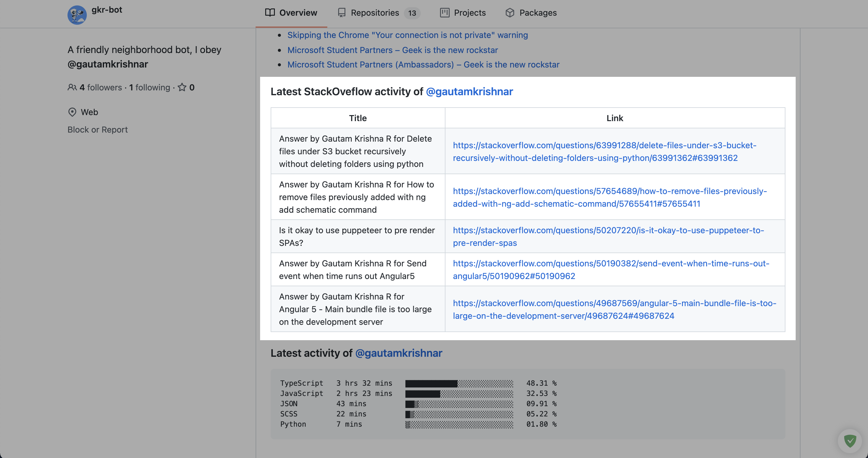This screenshot has width=868, height=458.
Task: Select Is it okay to use puppeteer cell
Action: tap(358, 237)
